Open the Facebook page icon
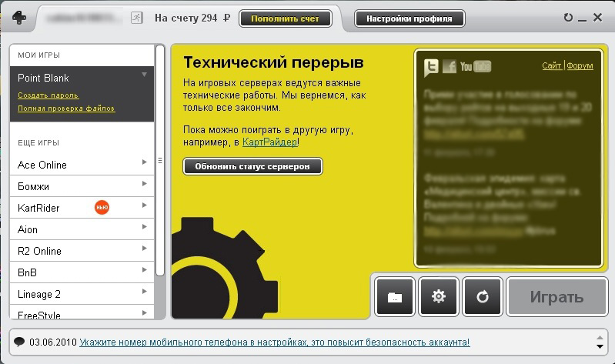Image resolution: width=615 pixels, height=364 pixels. [450, 67]
